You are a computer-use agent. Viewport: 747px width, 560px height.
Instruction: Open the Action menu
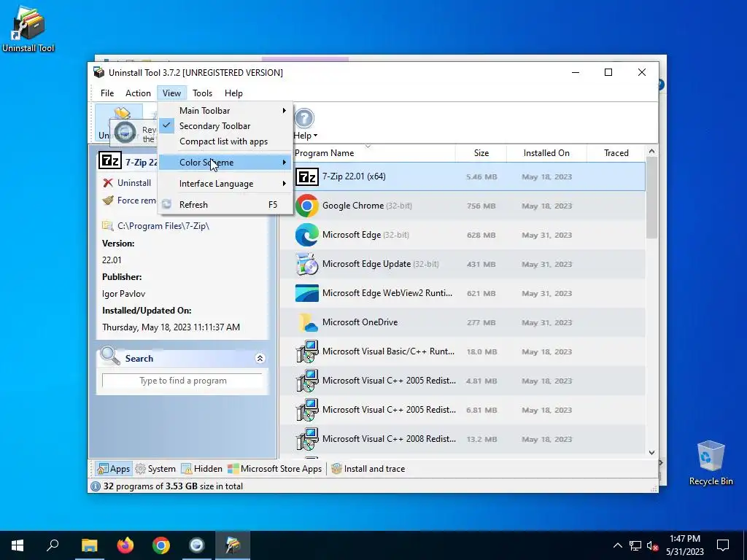coord(138,93)
